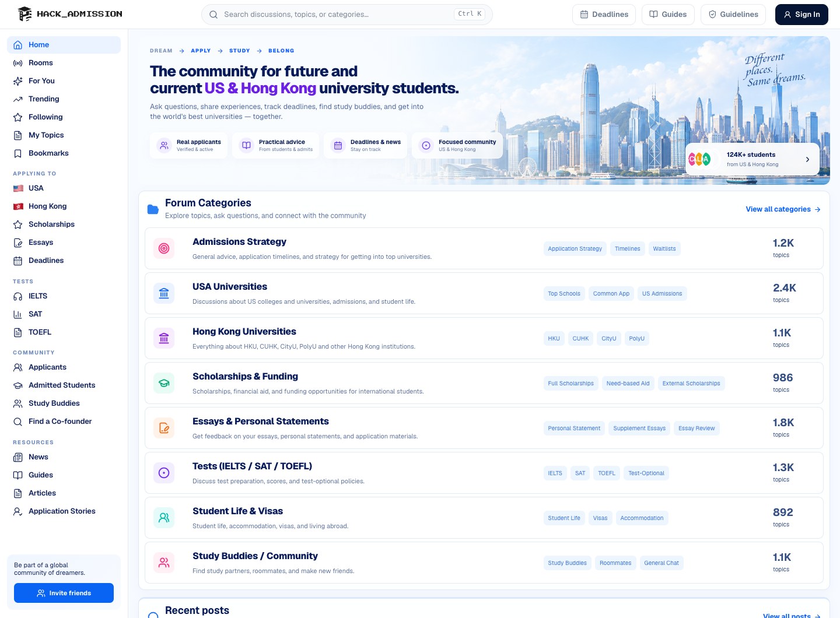Open Admitted Students in the sidebar
Screen dimensions: 840x618
pyautogui.click(x=64, y=385)
